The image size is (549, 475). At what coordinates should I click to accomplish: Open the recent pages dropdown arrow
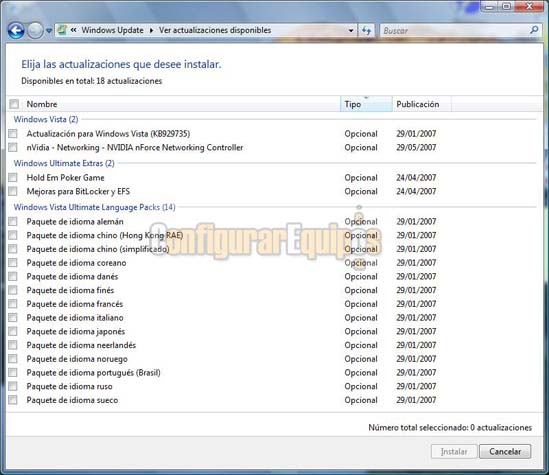click(x=49, y=31)
